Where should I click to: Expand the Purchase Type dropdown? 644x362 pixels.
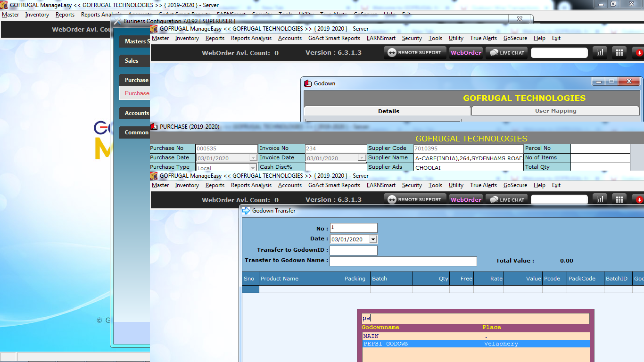click(x=253, y=168)
